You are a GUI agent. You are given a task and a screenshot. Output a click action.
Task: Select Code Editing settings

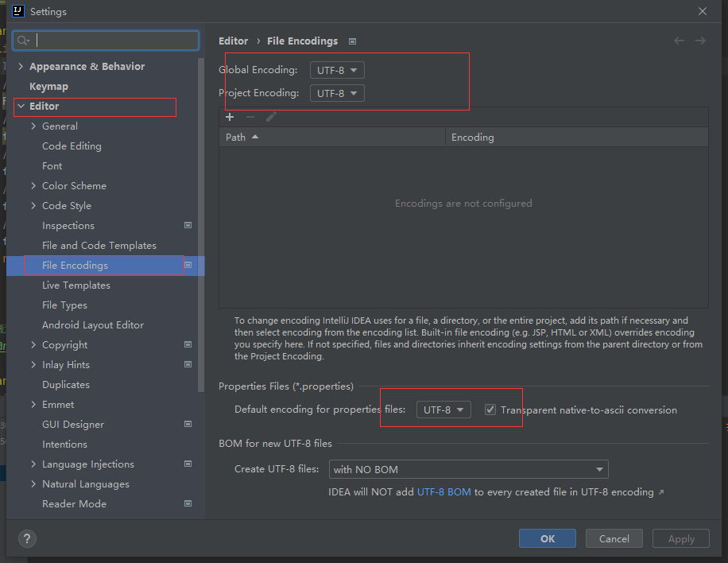pos(72,146)
